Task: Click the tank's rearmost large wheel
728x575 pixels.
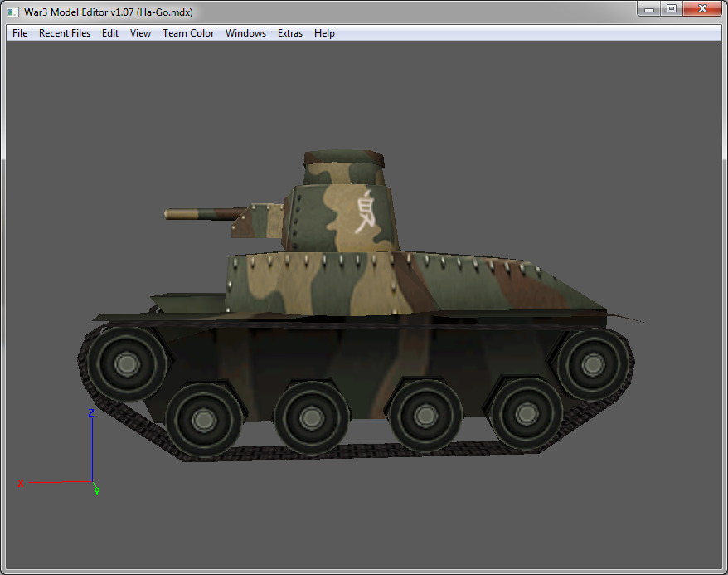Action: click(593, 364)
